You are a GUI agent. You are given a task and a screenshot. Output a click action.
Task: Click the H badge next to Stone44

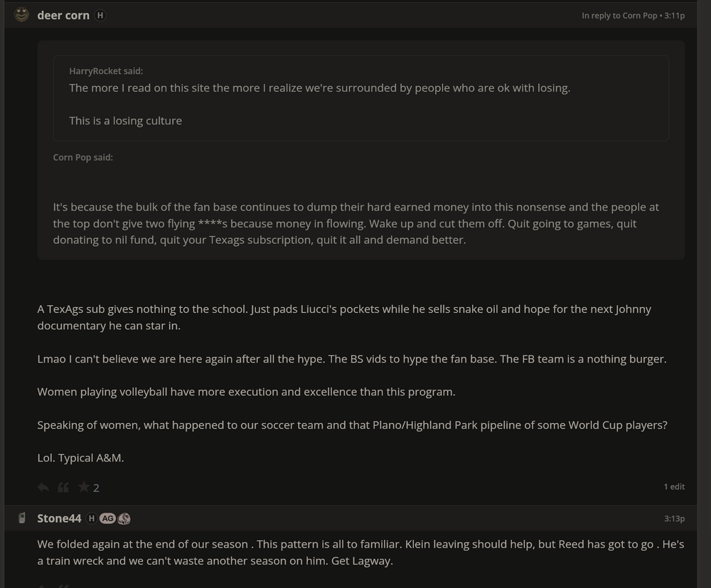tap(91, 518)
